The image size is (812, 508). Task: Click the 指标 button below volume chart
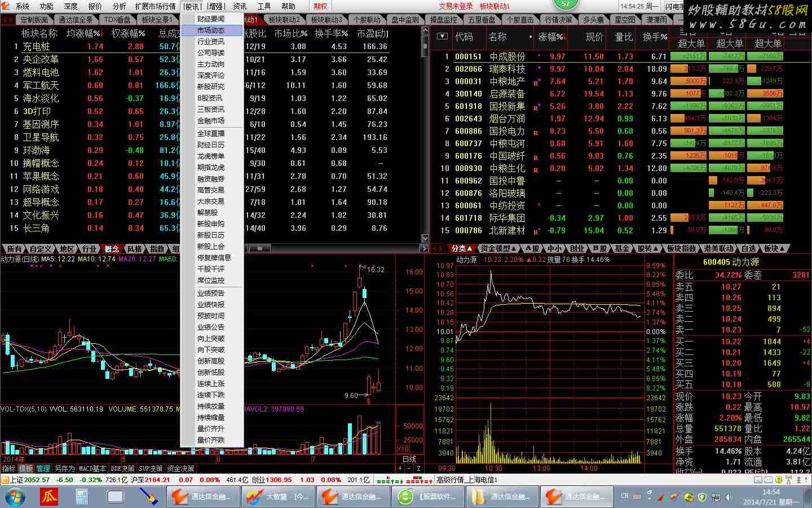click(x=8, y=468)
